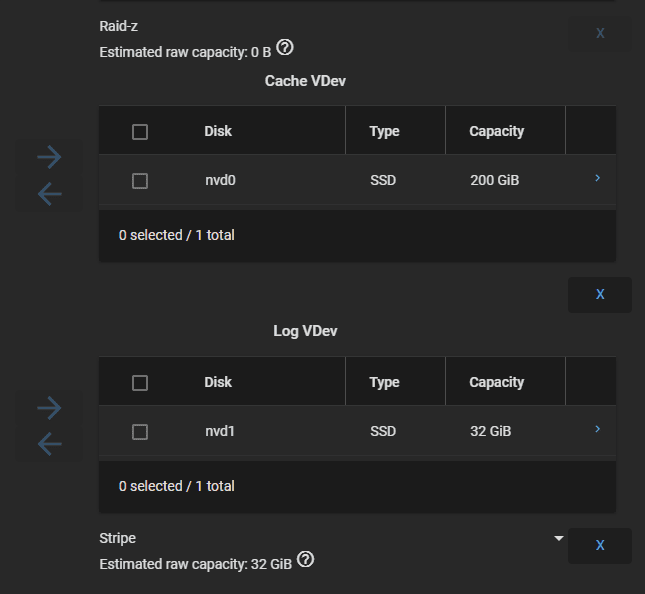
Task: Click right arrow to add disks to Log VDev
Action: click(49, 408)
